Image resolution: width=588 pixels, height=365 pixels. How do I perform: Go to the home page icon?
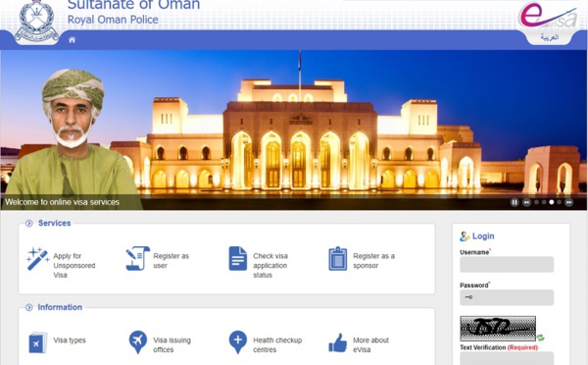coord(72,40)
